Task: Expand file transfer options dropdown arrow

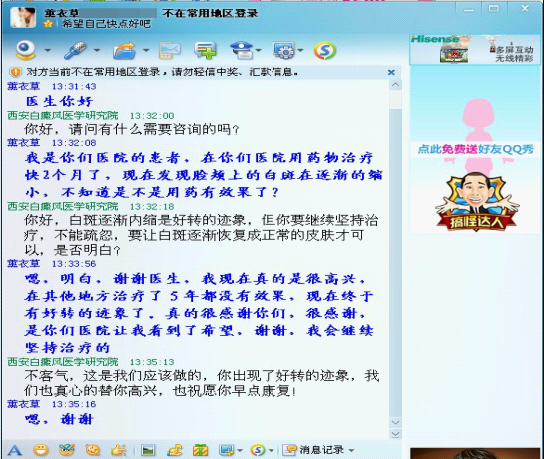Action: tap(146, 50)
